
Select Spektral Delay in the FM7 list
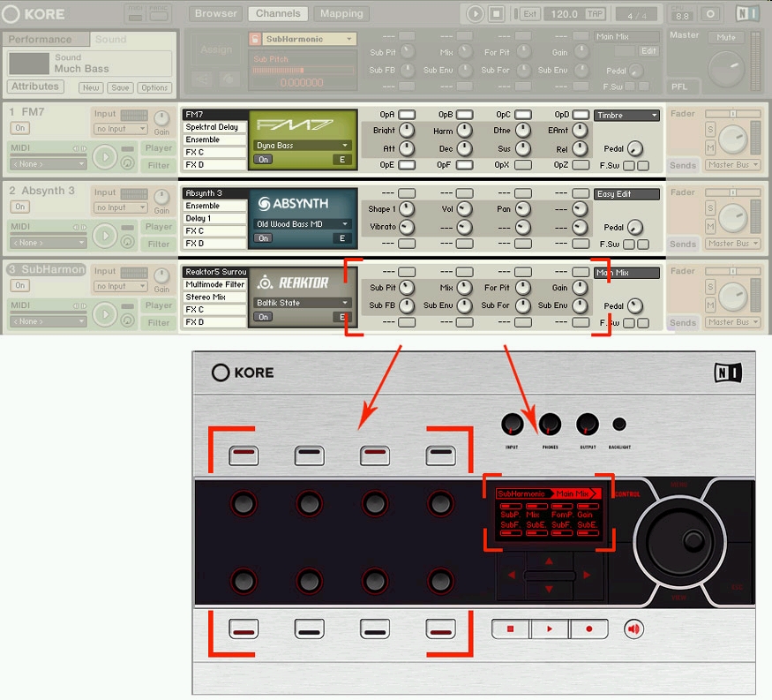pos(214,127)
